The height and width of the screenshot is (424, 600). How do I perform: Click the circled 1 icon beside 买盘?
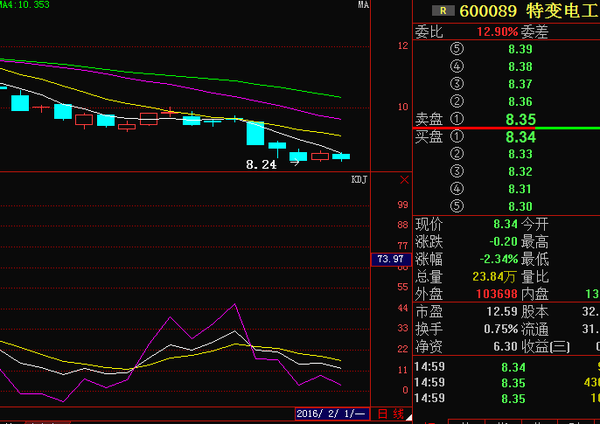coord(457,136)
